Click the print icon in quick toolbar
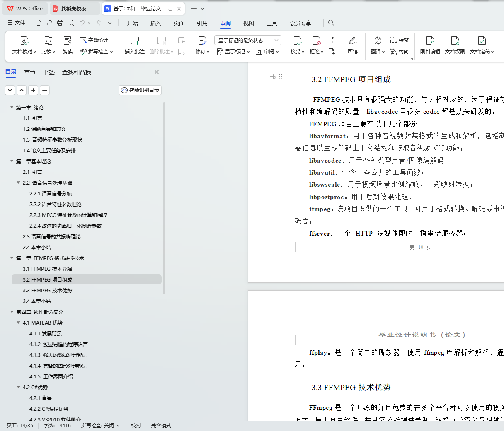Viewport: 504px width, 431px height. click(60, 23)
